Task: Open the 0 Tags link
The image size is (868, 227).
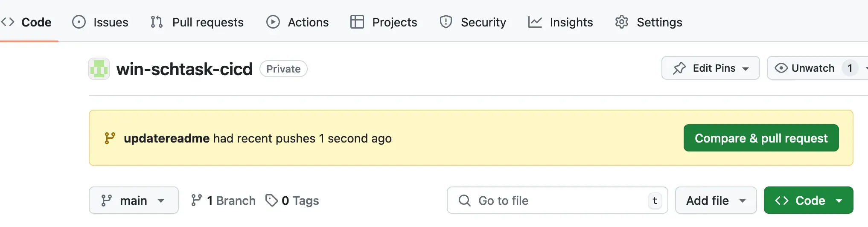Action: coord(292,201)
